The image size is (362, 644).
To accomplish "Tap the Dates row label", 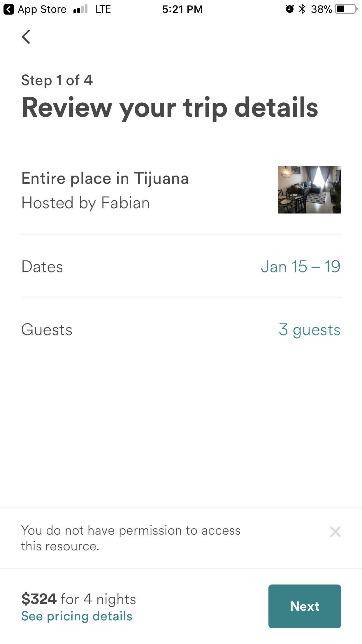I will pyautogui.click(x=42, y=267).
